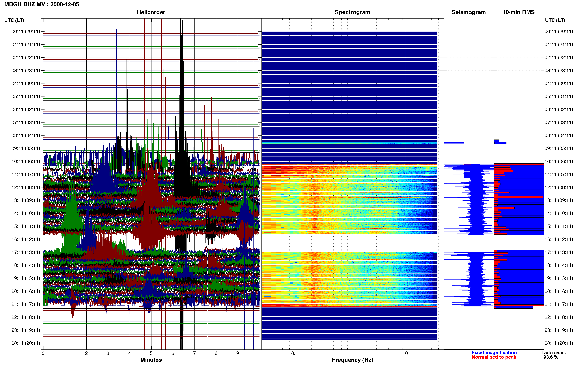Select the left '12:11 (08:11)' time label
Image resolution: width=588 pixels, height=368 pixels.
click(26, 187)
